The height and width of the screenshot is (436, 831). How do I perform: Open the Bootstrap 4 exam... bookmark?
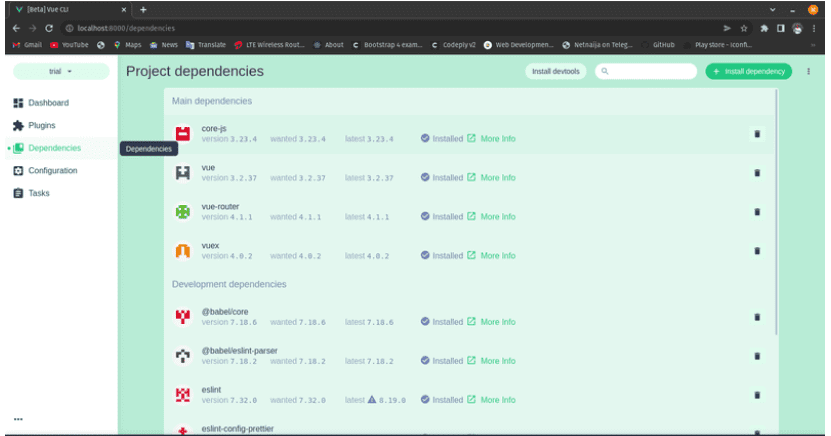pyautogui.click(x=387, y=45)
